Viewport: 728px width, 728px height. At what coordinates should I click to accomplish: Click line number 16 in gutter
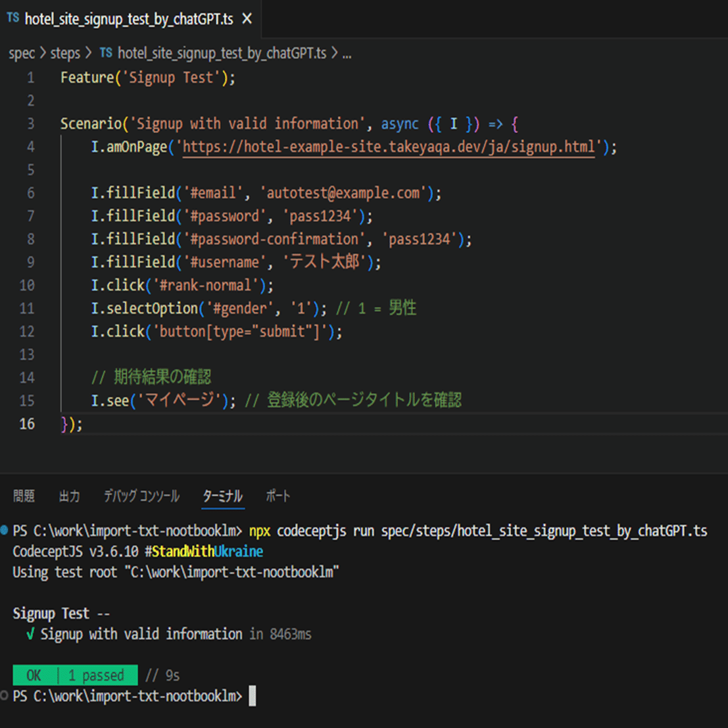[x=27, y=424]
